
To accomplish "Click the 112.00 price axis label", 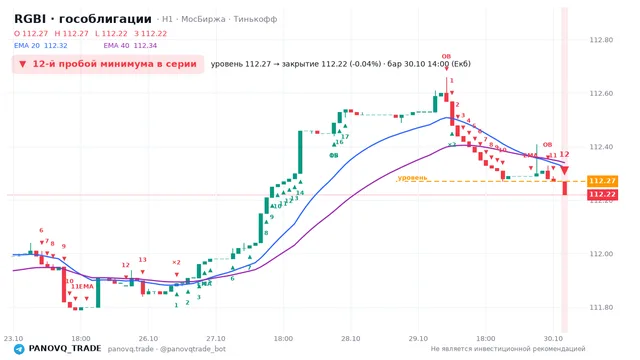I will pos(601,254).
